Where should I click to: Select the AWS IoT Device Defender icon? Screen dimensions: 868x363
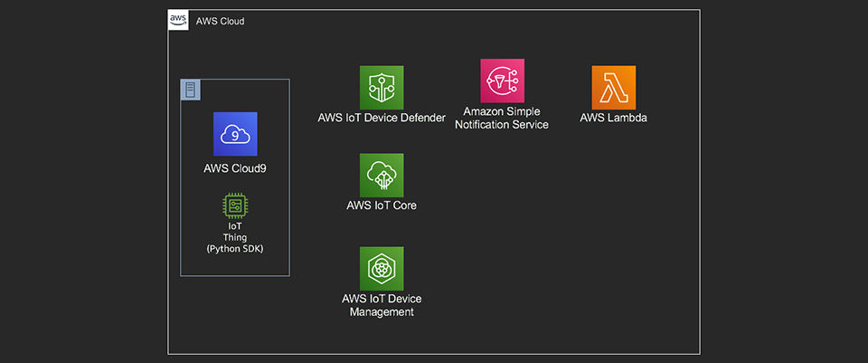pyautogui.click(x=382, y=88)
